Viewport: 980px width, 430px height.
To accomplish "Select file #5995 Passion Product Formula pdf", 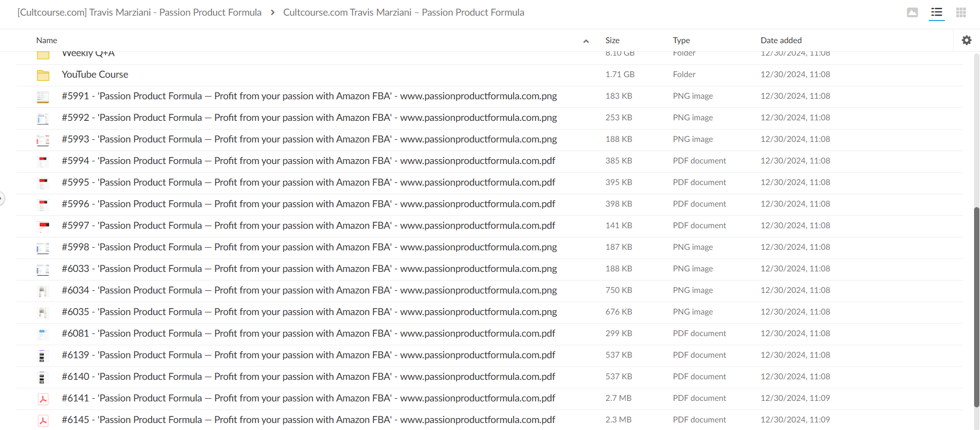I will click(x=309, y=182).
